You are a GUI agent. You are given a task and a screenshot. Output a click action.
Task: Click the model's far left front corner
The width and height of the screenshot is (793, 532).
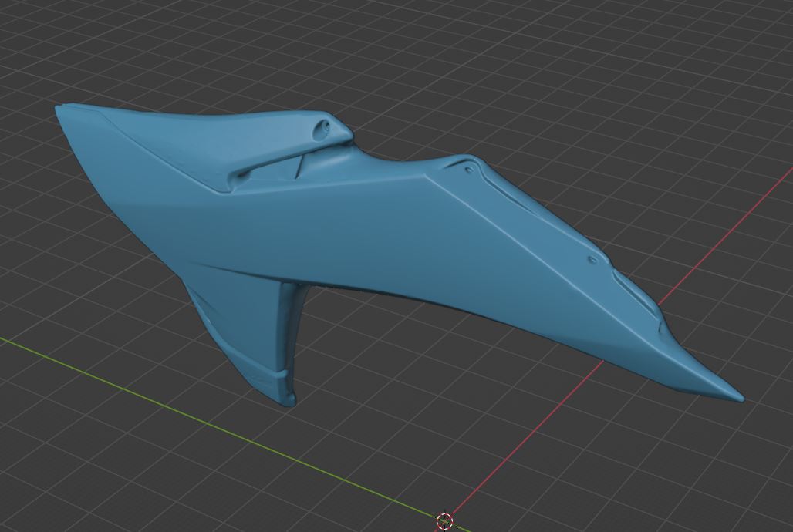click(60, 109)
